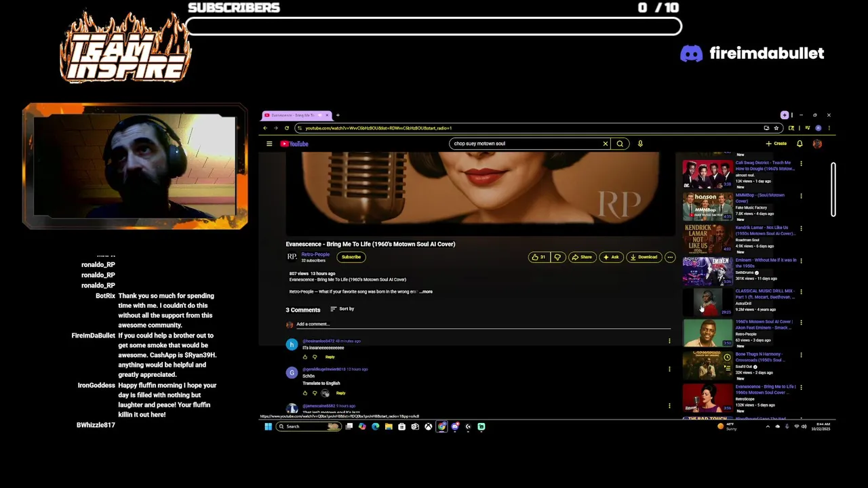Open options for Bone Thugs N Harmony video
Screen dimensions: 868x488
pyautogui.click(x=801, y=355)
